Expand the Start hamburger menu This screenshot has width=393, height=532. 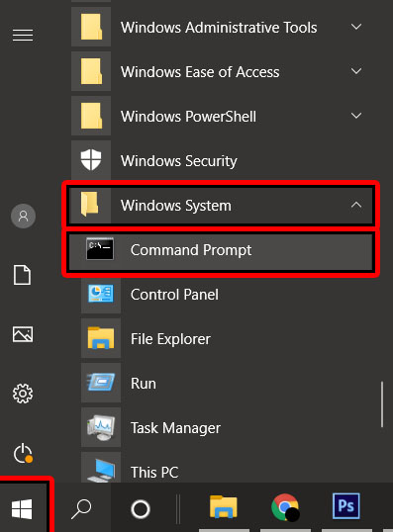pyautogui.click(x=23, y=35)
